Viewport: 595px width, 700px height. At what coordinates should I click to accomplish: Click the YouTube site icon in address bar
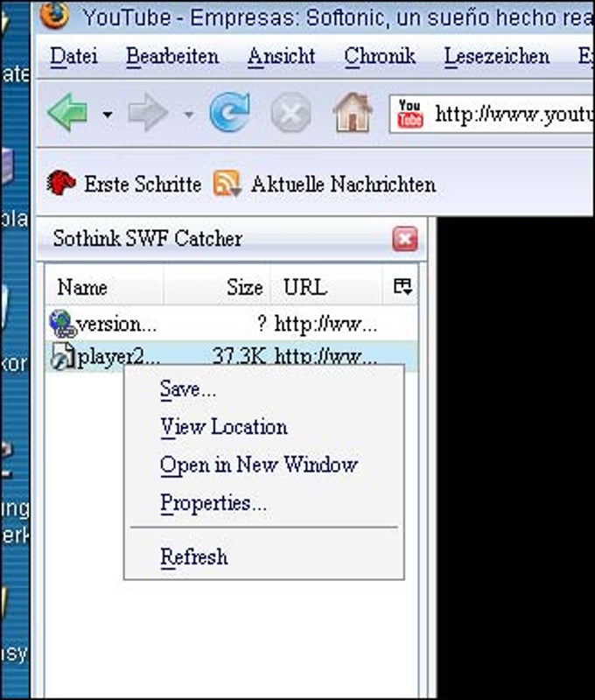click(x=409, y=115)
